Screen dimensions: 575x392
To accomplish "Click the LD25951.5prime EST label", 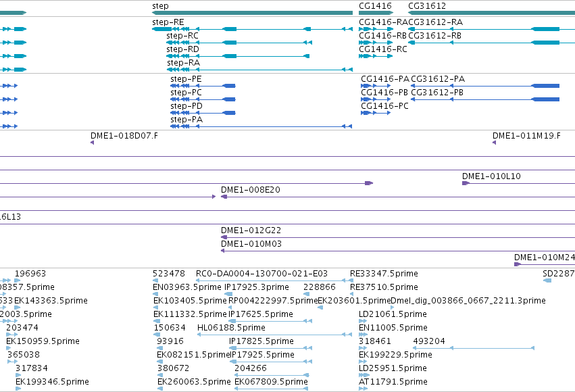I will (x=393, y=368).
